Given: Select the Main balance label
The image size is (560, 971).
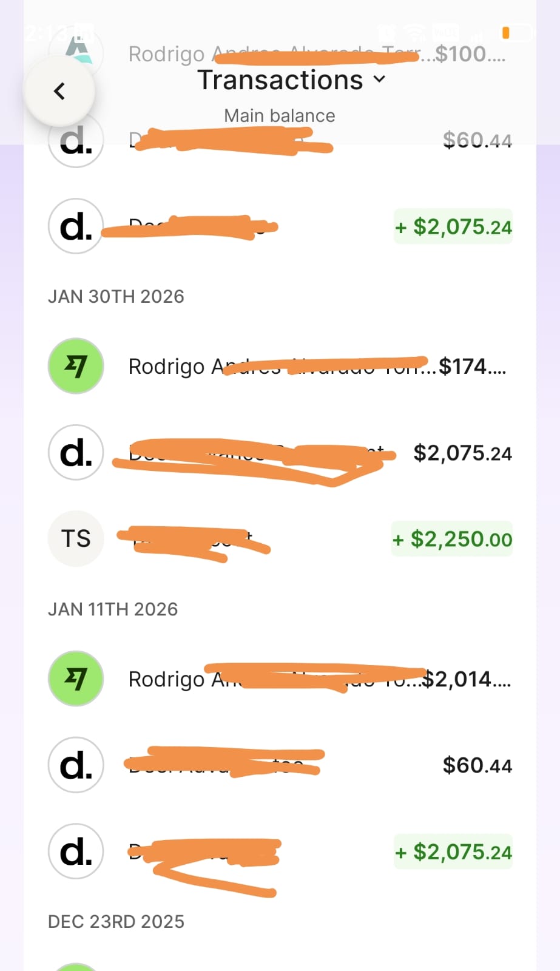Looking at the screenshot, I should click(x=279, y=115).
